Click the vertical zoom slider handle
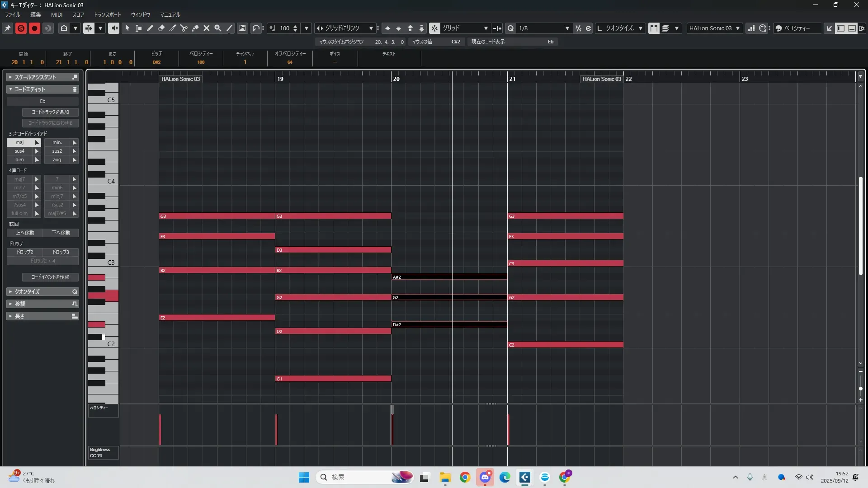Viewport: 868px width, 488px height. coord(860,389)
